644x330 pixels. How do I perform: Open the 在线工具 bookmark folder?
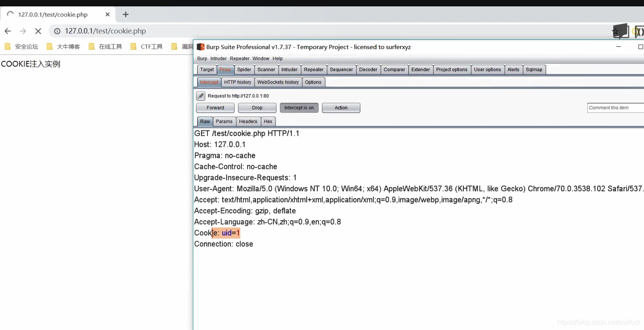[x=105, y=46]
